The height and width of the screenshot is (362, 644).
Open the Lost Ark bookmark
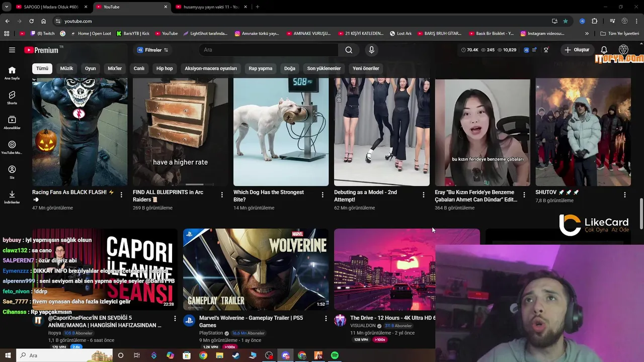(400, 34)
